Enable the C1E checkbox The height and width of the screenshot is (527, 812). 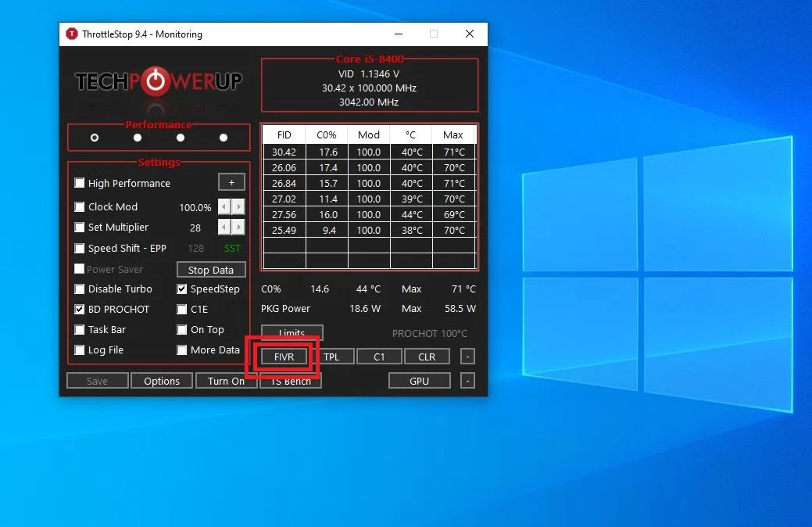click(x=182, y=310)
